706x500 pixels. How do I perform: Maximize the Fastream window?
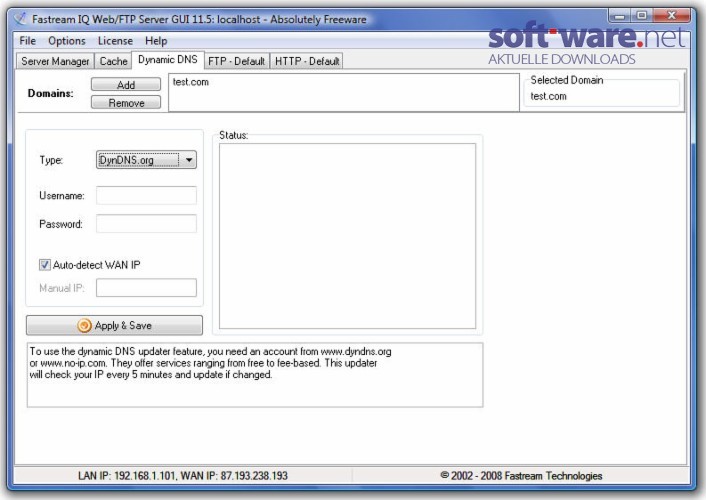(642, 16)
